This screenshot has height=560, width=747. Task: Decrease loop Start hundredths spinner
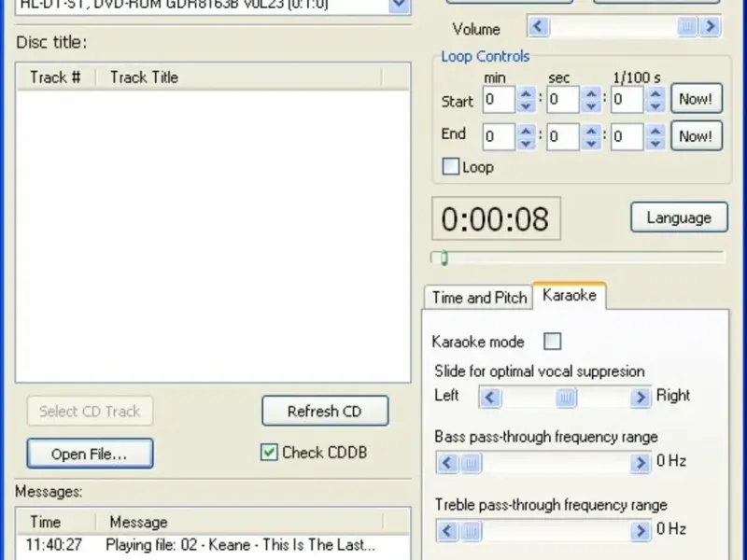click(x=655, y=105)
